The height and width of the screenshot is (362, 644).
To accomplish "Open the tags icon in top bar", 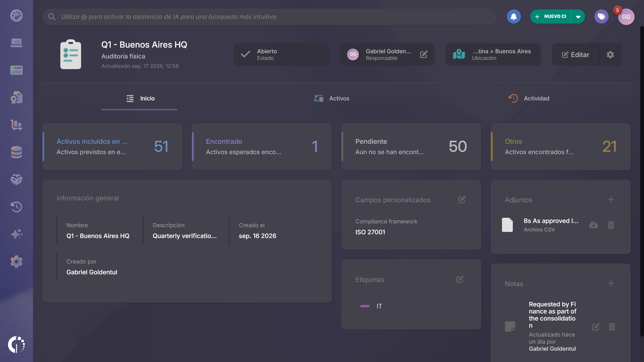I will (x=601, y=16).
